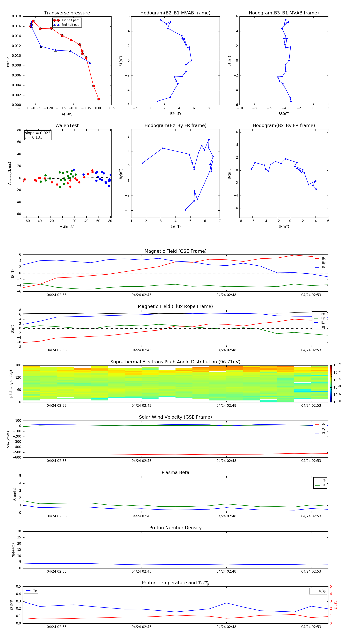Click the By' legend entry in Flux Rope plot

[x=320, y=318]
